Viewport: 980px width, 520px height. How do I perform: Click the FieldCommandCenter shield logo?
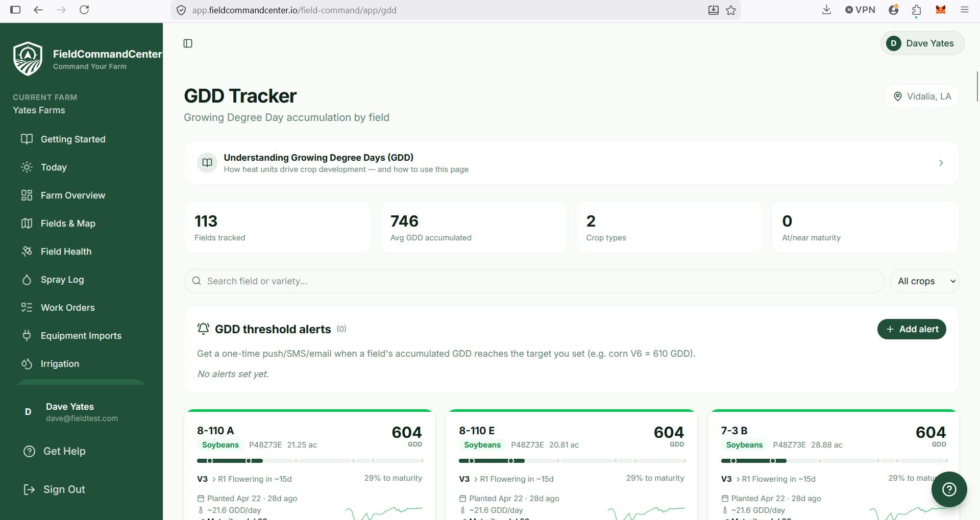(x=28, y=59)
